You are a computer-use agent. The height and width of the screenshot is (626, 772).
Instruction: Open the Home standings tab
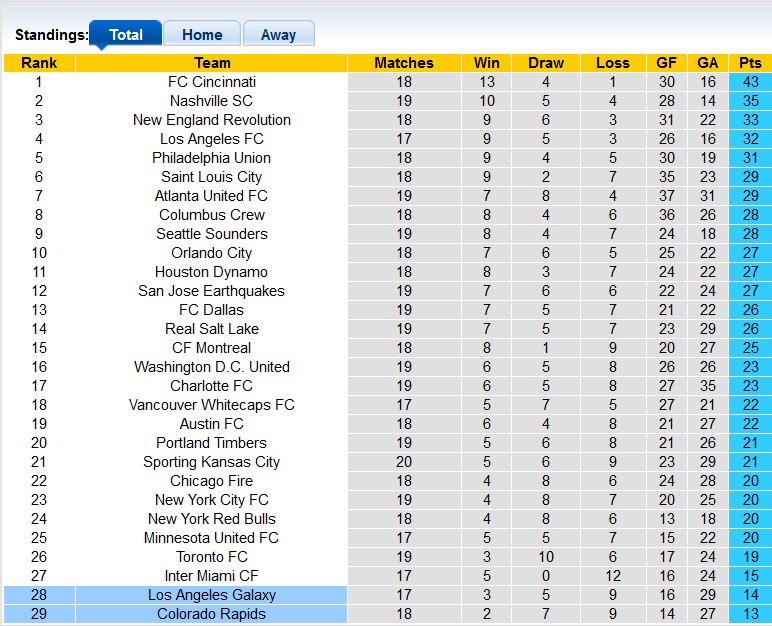pos(202,34)
